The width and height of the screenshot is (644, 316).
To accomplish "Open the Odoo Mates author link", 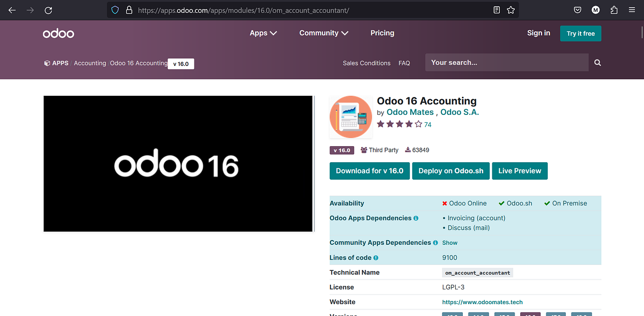I will click(410, 112).
